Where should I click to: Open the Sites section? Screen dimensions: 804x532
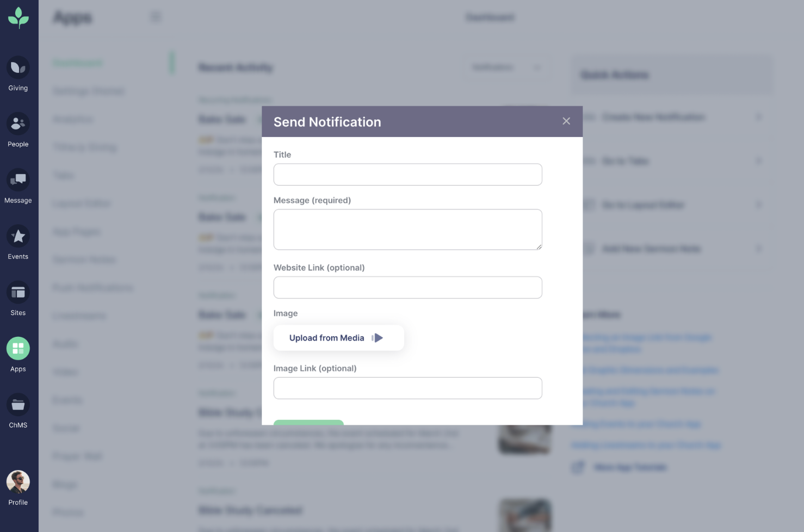point(18,293)
